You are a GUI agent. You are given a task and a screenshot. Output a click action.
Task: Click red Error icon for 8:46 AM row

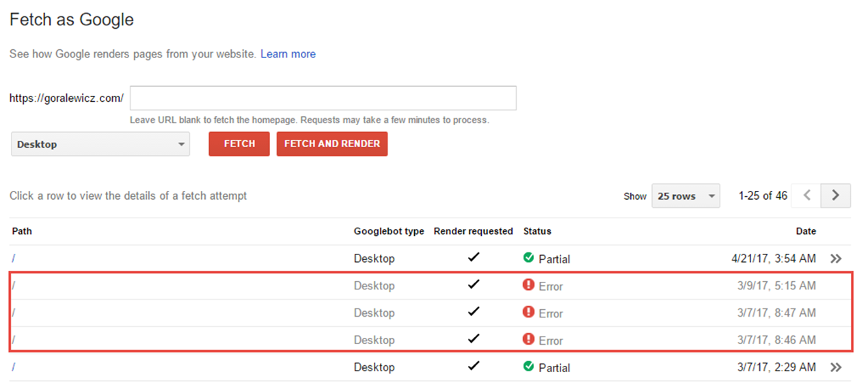tap(528, 339)
